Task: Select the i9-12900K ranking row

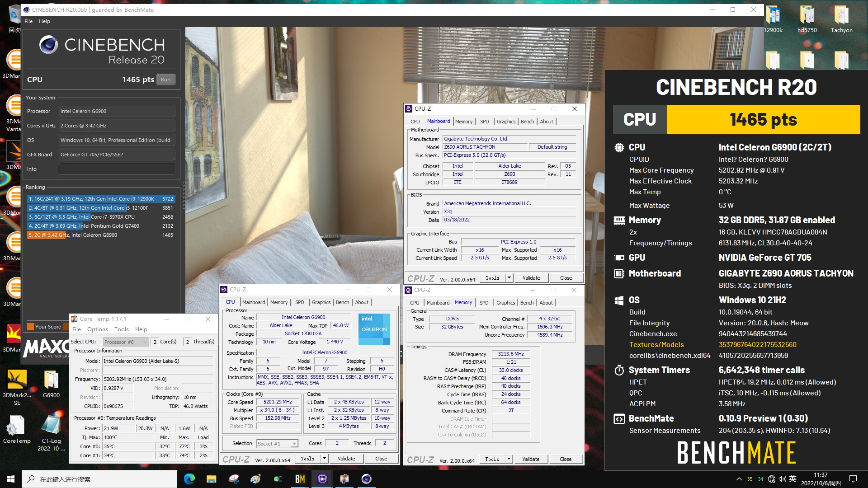Action: click(101, 199)
